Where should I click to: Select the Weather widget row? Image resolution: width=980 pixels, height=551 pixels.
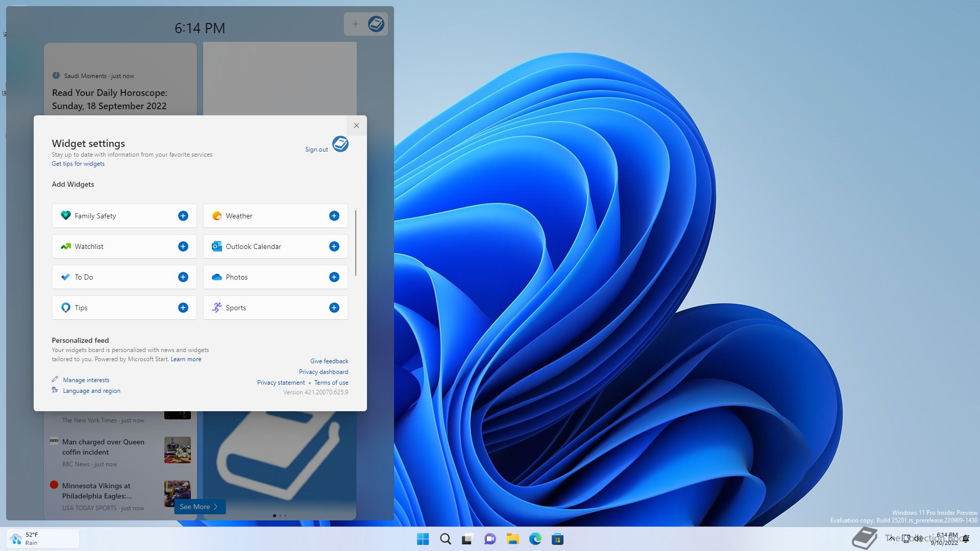coord(276,216)
